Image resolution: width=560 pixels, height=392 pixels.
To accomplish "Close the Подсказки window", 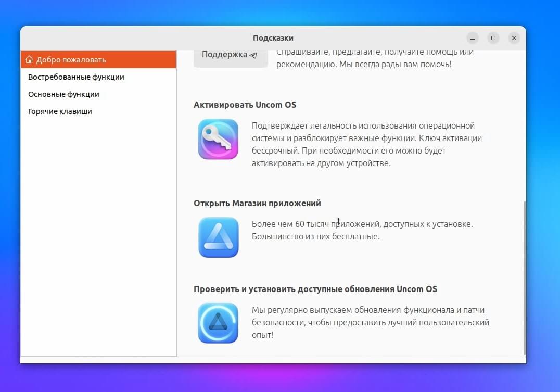I will (x=514, y=38).
